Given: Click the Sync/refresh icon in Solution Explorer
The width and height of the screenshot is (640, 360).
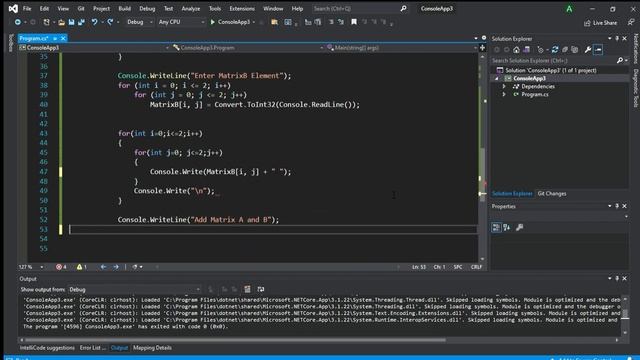Looking at the screenshot, I should pos(555,50).
